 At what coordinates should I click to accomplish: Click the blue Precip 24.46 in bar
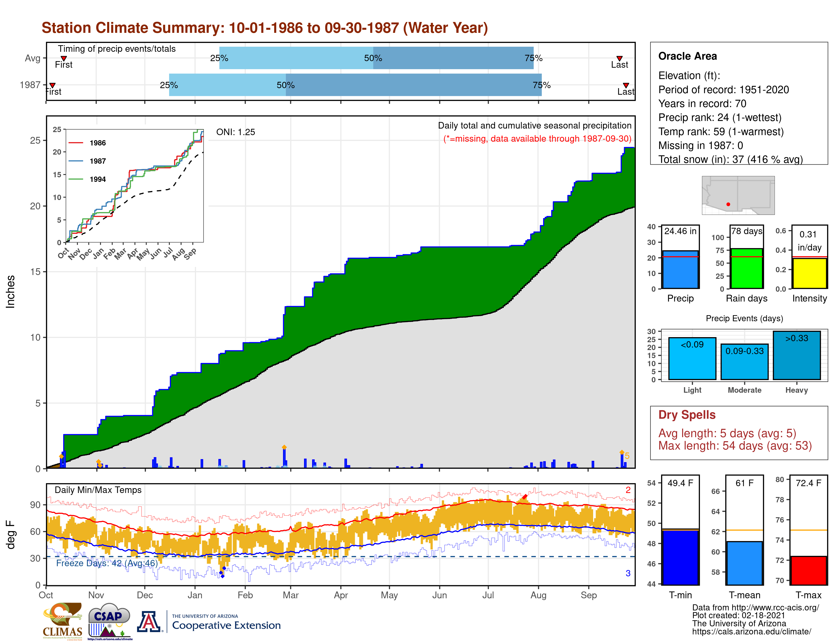click(x=680, y=269)
